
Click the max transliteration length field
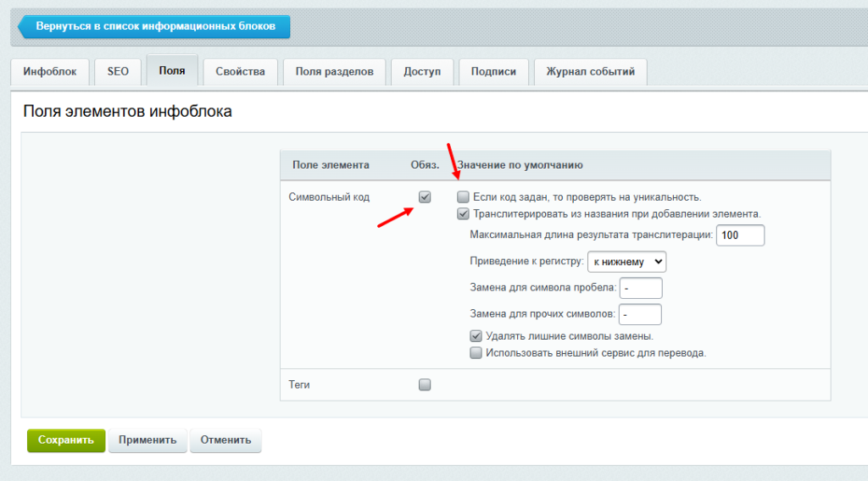(740, 235)
